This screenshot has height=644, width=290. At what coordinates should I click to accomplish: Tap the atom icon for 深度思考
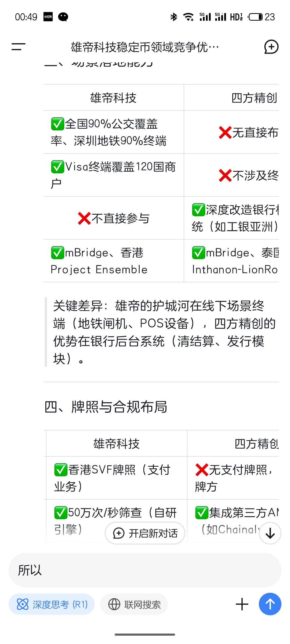[23, 605]
